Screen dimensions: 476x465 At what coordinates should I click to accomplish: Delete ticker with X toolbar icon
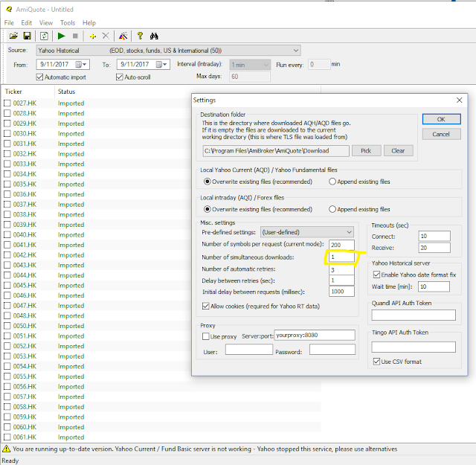coord(106,36)
